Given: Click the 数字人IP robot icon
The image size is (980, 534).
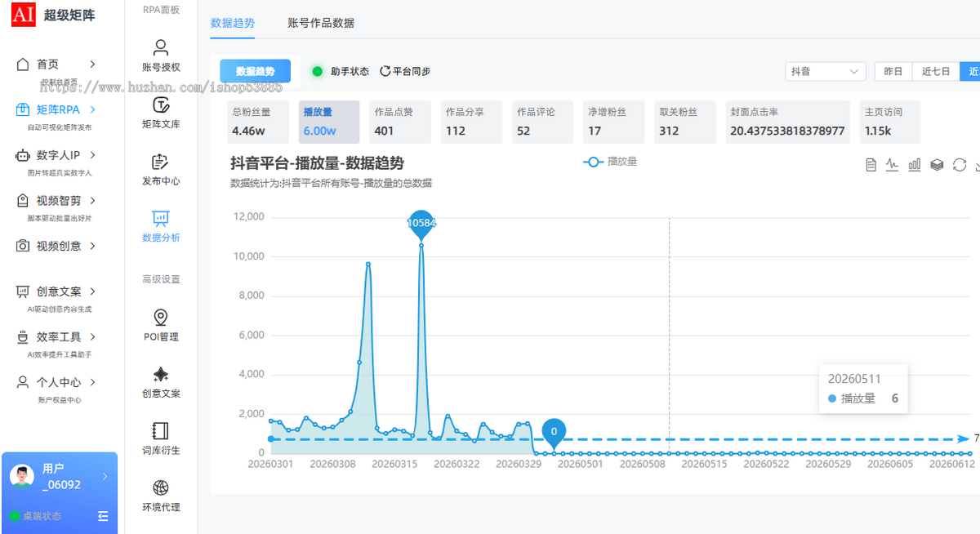Looking at the screenshot, I should (23, 155).
